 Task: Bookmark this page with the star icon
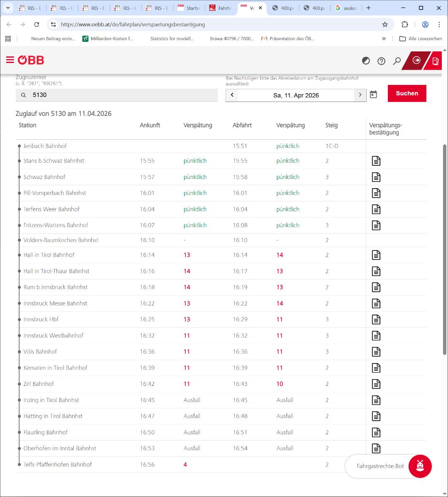[x=385, y=24]
